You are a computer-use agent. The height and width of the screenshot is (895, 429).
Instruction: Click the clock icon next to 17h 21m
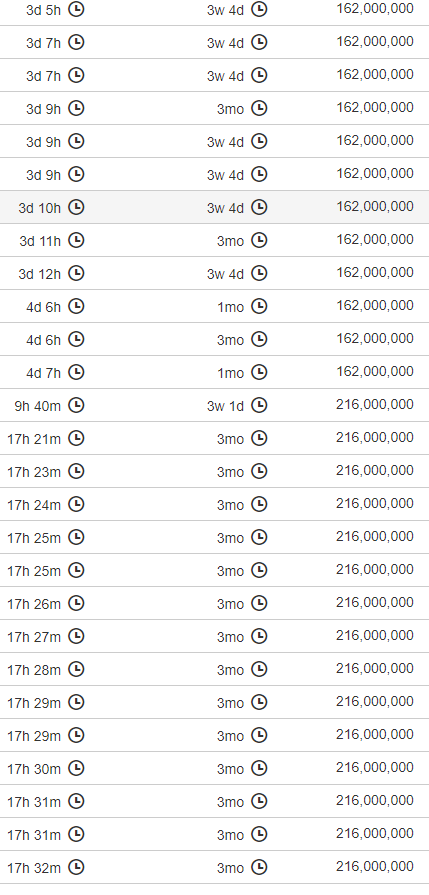[76, 438]
